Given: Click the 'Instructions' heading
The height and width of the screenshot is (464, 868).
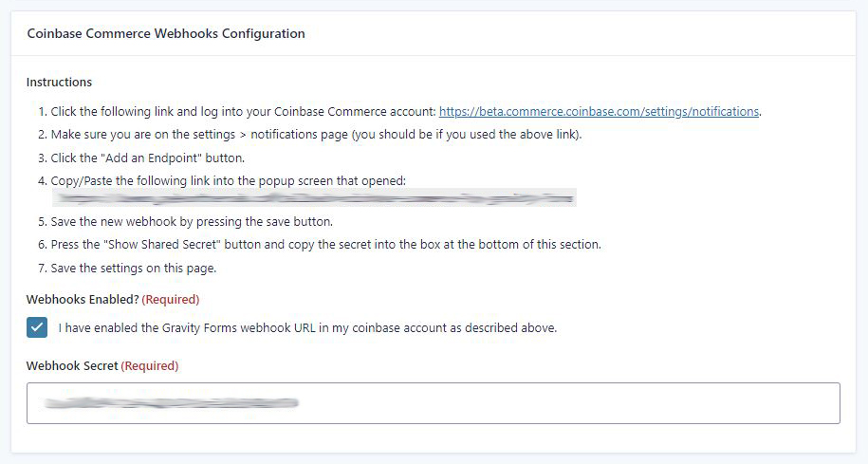Looking at the screenshot, I should [59, 82].
